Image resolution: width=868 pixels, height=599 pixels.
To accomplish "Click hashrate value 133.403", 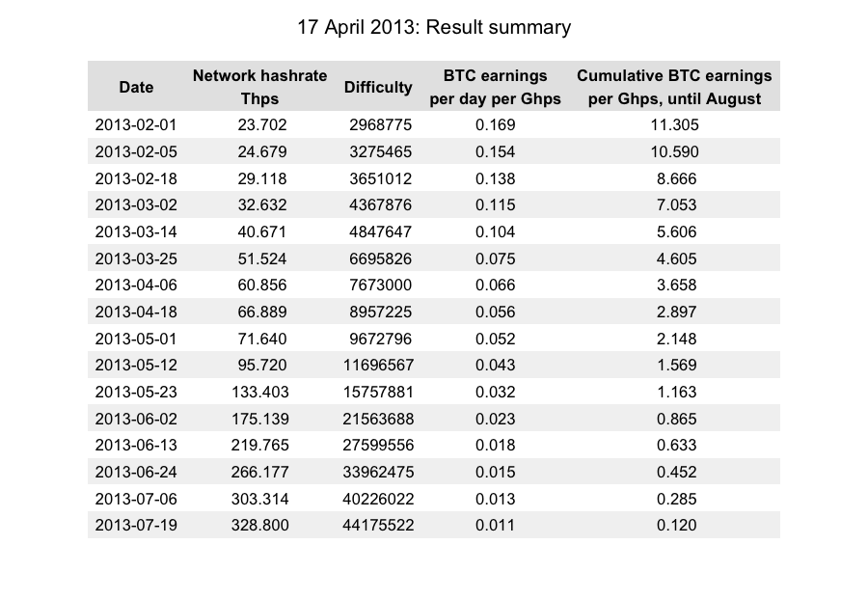I will [261, 392].
